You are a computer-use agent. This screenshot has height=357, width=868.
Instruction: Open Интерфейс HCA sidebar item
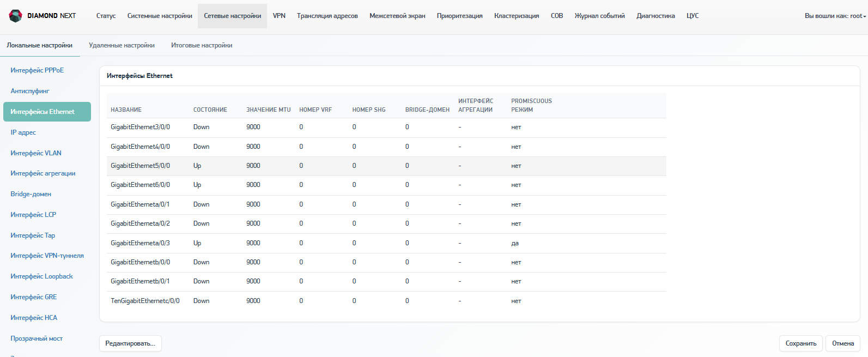coord(34,318)
